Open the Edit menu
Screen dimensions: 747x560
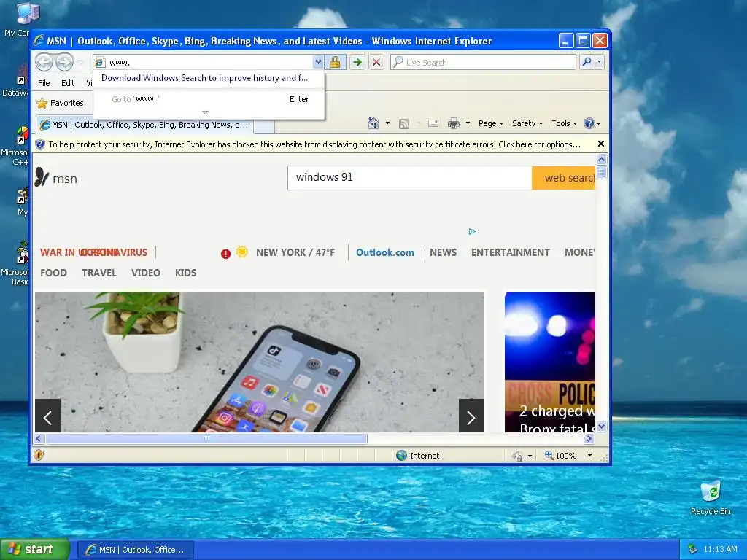(x=68, y=83)
